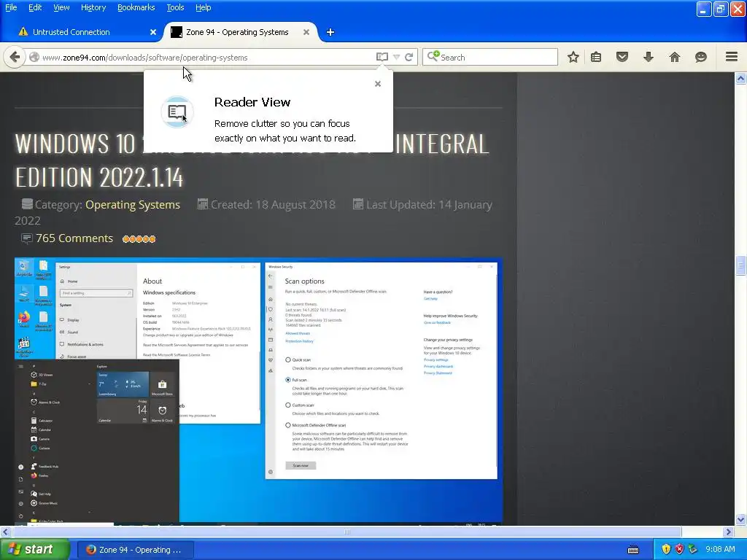747x560 pixels.
Task: Click the 9:08 AM system clock
Action: pos(720,550)
